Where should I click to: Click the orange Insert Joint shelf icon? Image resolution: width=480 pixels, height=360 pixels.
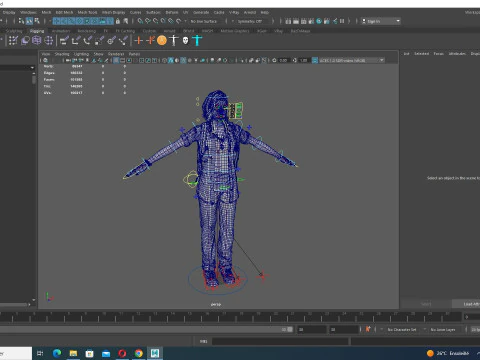150,40
